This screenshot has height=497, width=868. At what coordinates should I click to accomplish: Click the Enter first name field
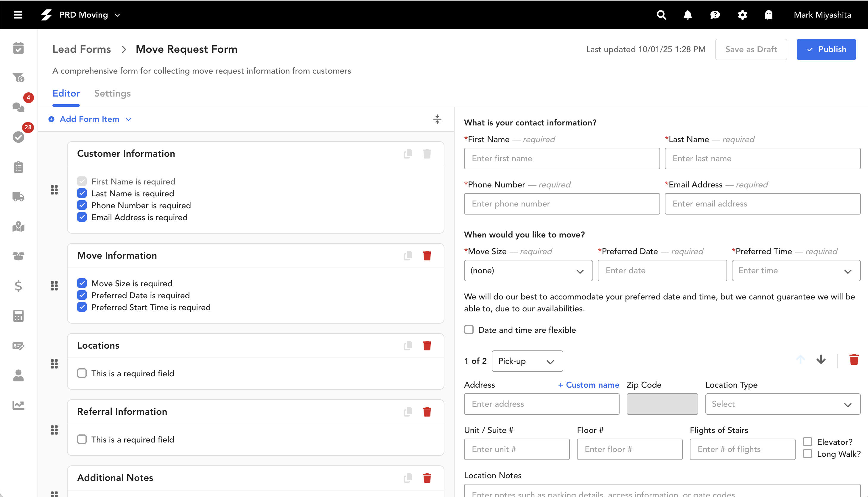coord(561,159)
